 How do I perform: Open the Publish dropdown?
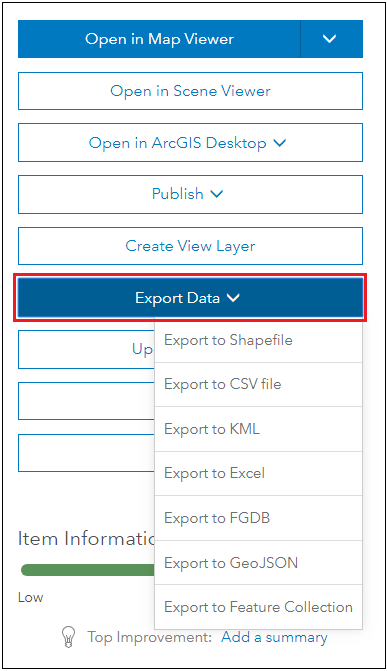pyautogui.click(x=191, y=194)
